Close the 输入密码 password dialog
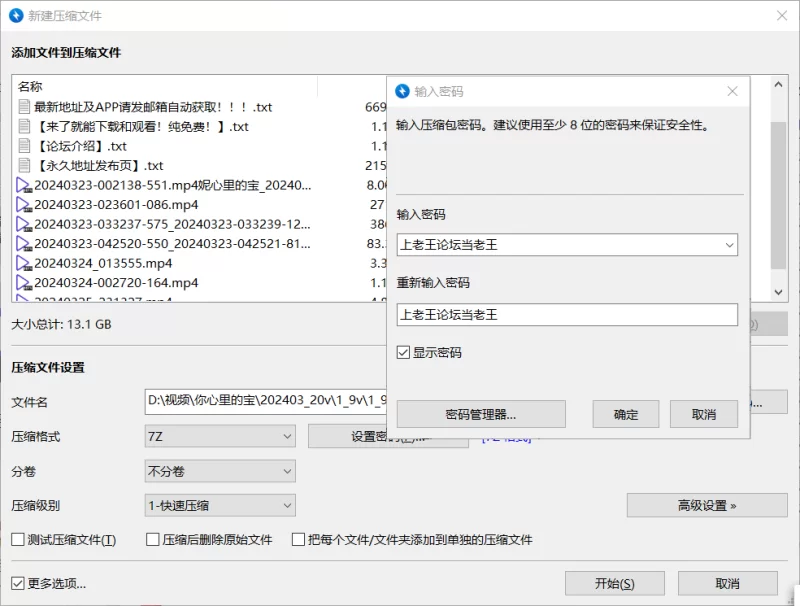The height and width of the screenshot is (606, 800). coord(733,91)
